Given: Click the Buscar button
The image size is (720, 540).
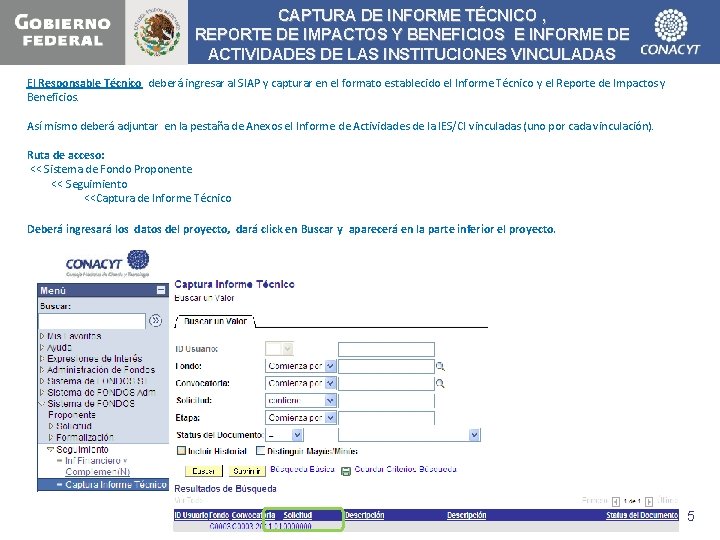Looking at the screenshot, I should point(203,471).
